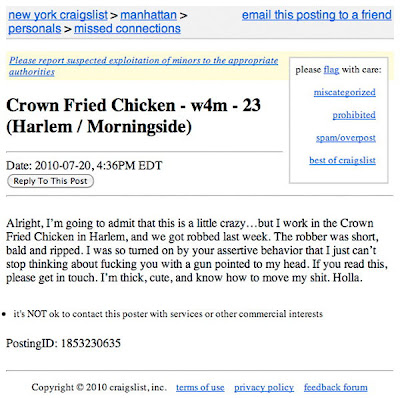Open the terms of use link

[x=200, y=387]
